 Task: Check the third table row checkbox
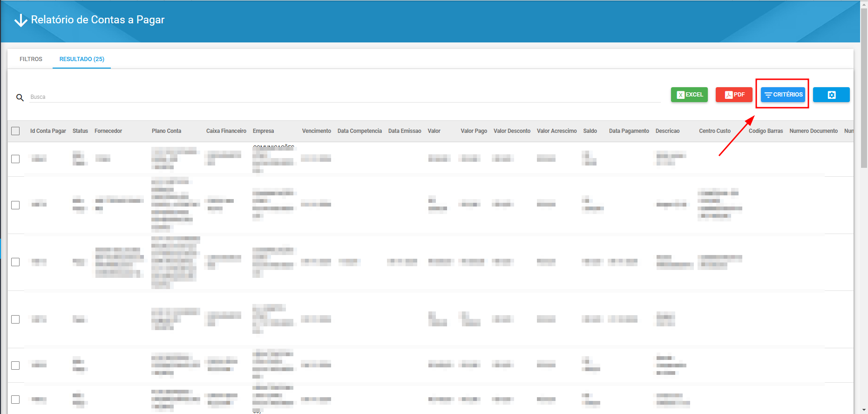15,262
